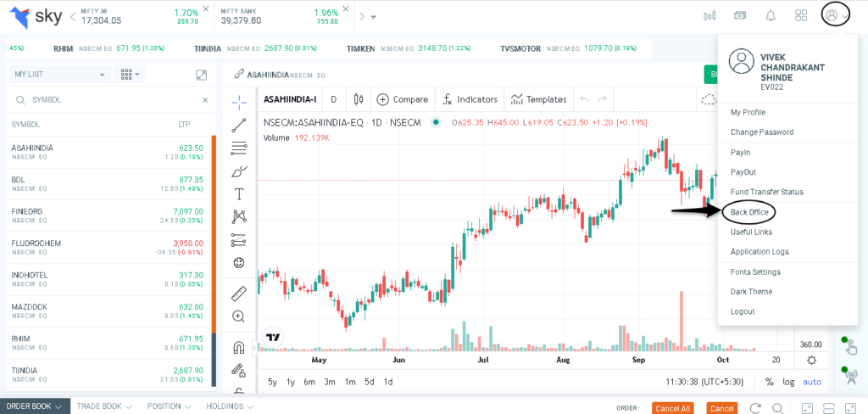The image size is (868, 414).
Task: Select the crosshair cursor tool
Action: click(239, 102)
